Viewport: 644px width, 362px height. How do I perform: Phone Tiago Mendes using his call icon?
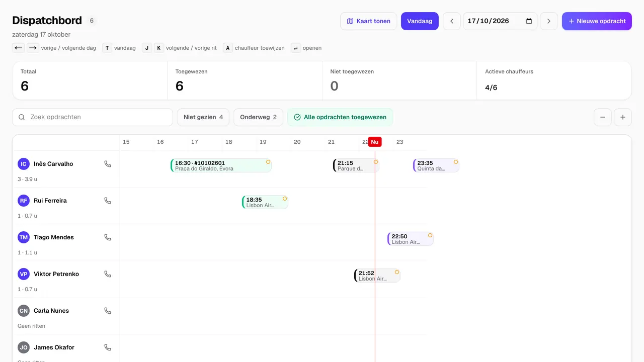[x=108, y=237]
